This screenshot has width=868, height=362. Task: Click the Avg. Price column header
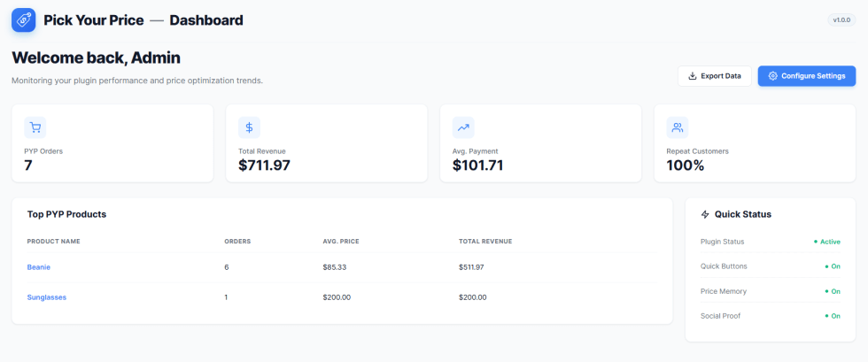(x=341, y=242)
